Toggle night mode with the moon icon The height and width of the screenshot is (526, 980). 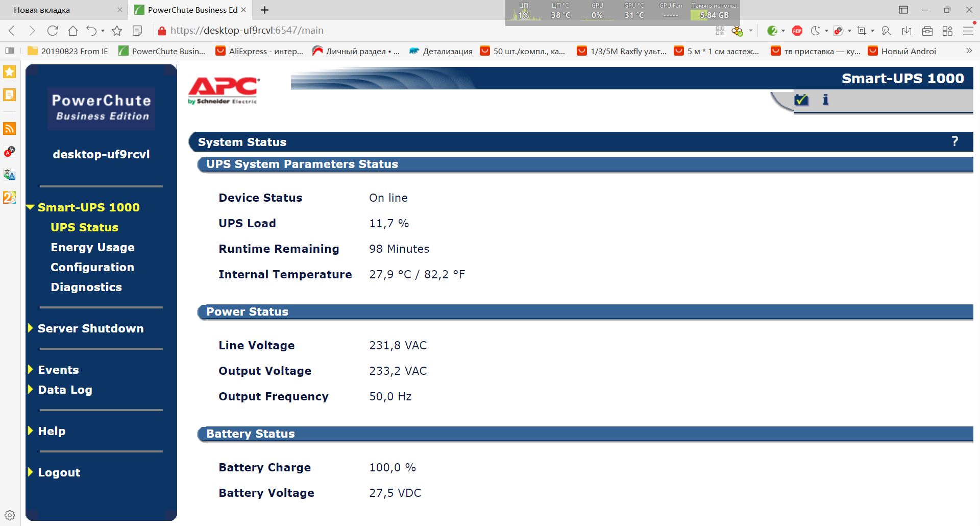[816, 31]
